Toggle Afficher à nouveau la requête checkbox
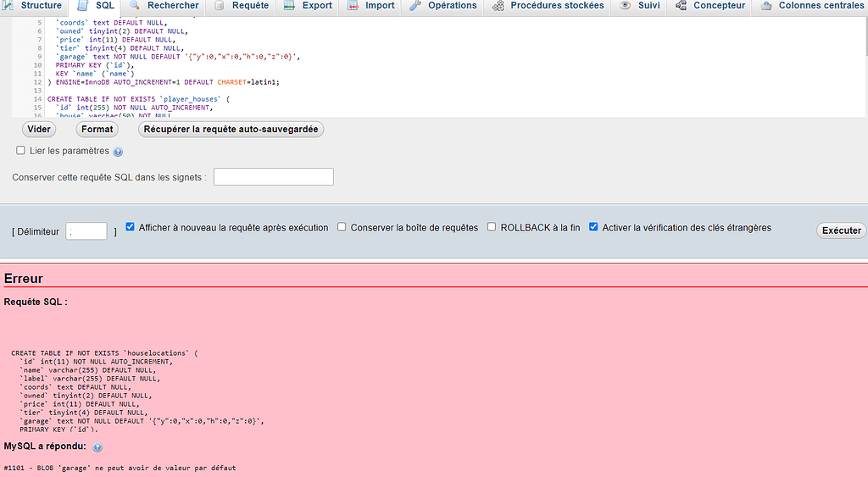The height and width of the screenshot is (477, 868). (130, 227)
